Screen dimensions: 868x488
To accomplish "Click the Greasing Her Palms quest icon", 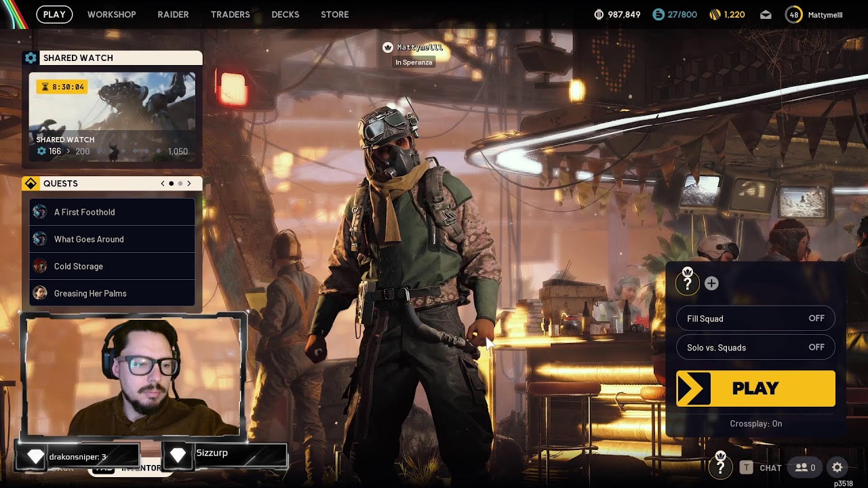I will (x=40, y=293).
